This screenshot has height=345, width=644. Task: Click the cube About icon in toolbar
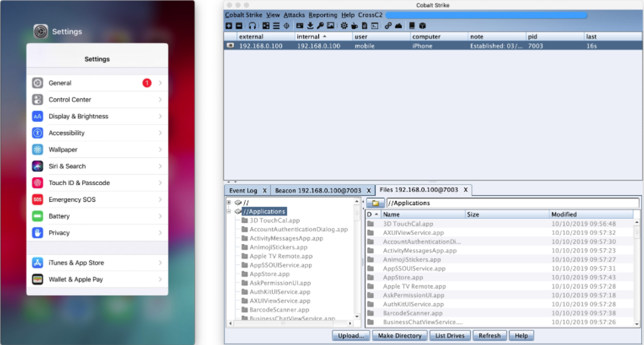coord(422,26)
